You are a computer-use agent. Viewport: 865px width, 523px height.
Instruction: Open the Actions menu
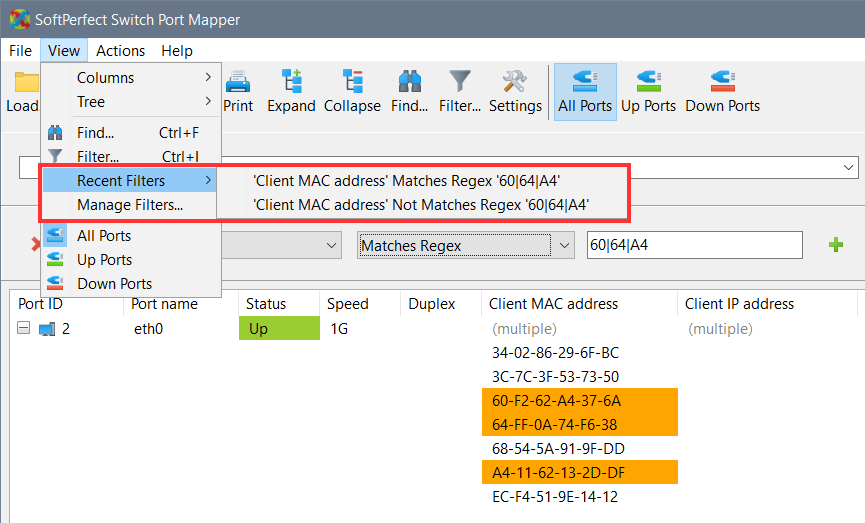120,51
